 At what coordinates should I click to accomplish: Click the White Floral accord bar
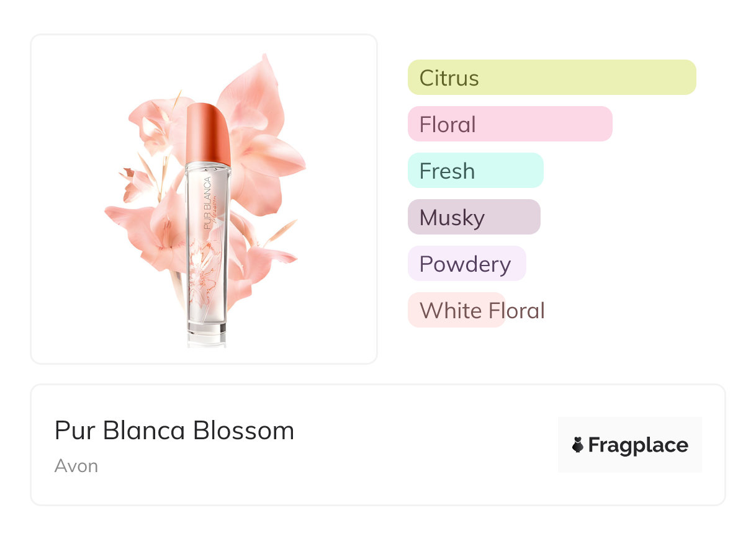pyautogui.click(x=456, y=310)
